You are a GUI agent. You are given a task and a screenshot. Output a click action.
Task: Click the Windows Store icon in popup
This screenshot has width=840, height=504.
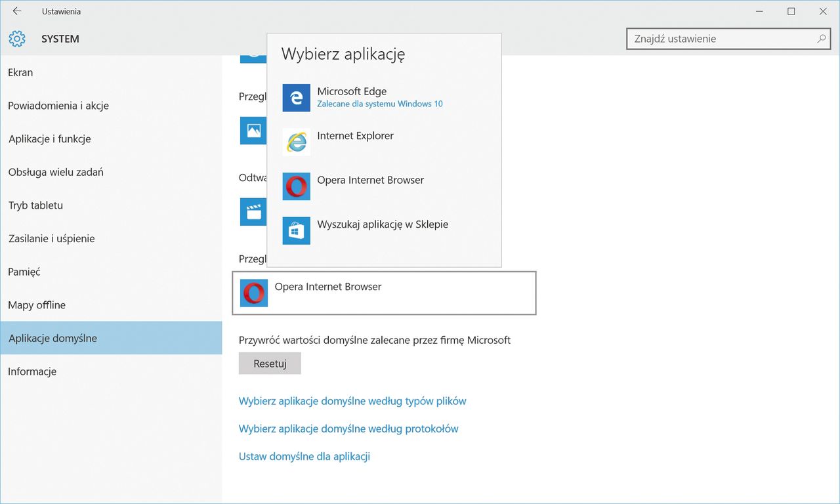(x=297, y=230)
